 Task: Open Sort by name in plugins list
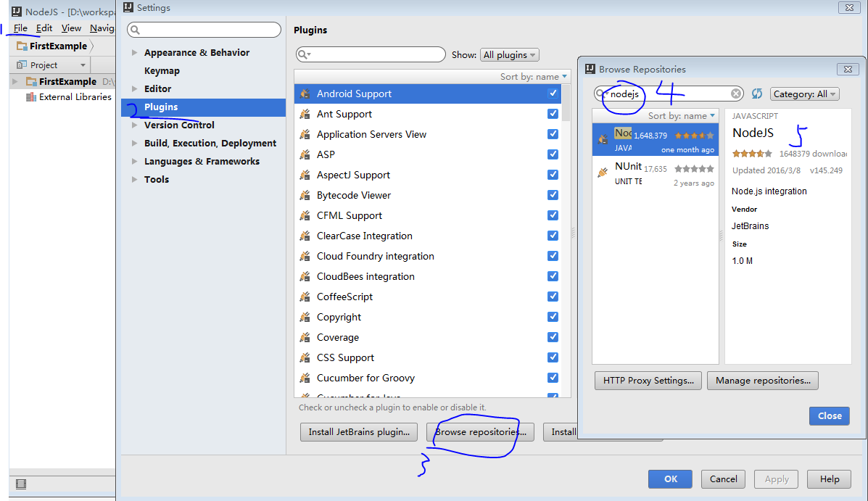(x=534, y=76)
